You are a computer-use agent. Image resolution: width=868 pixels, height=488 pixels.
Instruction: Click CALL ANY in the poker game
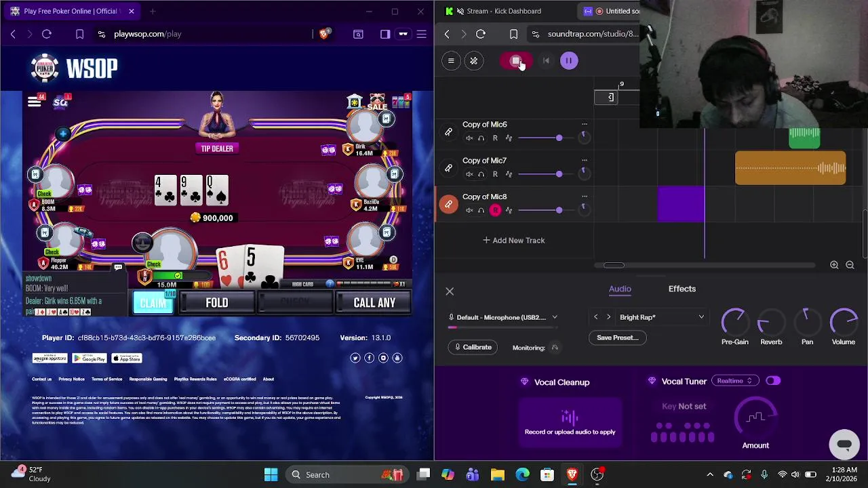374,303
